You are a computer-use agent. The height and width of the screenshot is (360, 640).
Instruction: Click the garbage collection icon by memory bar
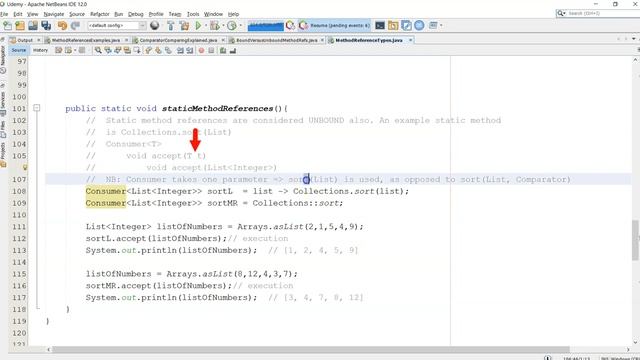290,26
